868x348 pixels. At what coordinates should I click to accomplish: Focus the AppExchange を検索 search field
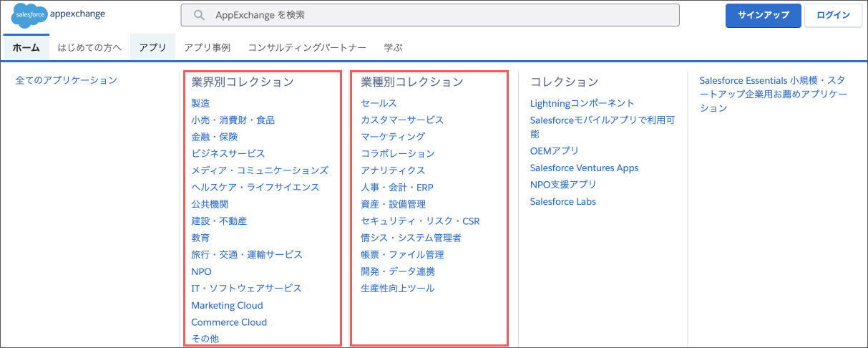(x=430, y=15)
